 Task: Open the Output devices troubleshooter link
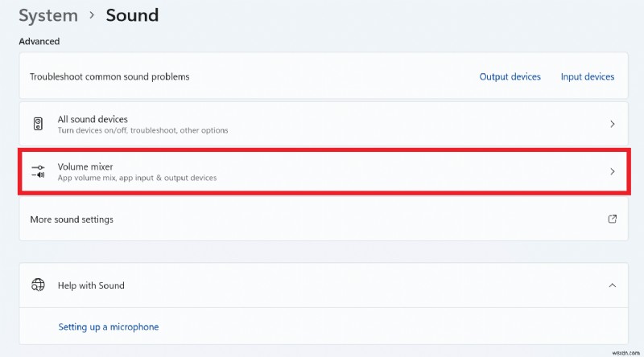click(x=510, y=77)
